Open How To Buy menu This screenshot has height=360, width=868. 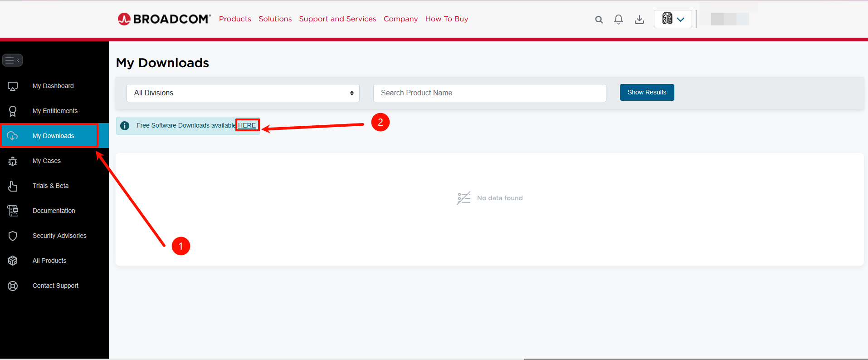click(447, 19)
